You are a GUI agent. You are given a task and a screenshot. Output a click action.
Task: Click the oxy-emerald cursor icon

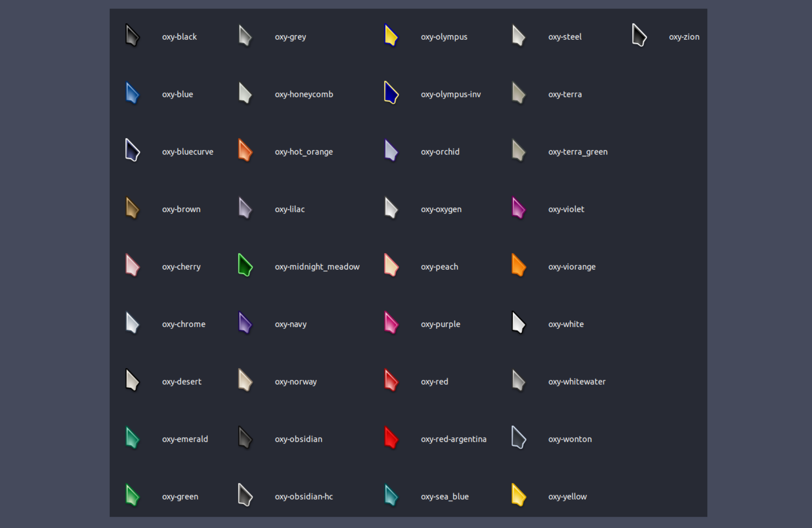(132, 438)
